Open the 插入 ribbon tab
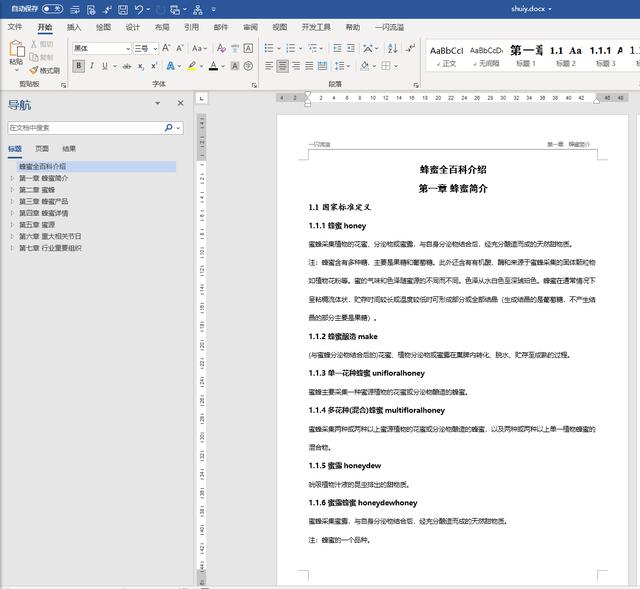This screenshot has width=640, height=589. point(74,27)
